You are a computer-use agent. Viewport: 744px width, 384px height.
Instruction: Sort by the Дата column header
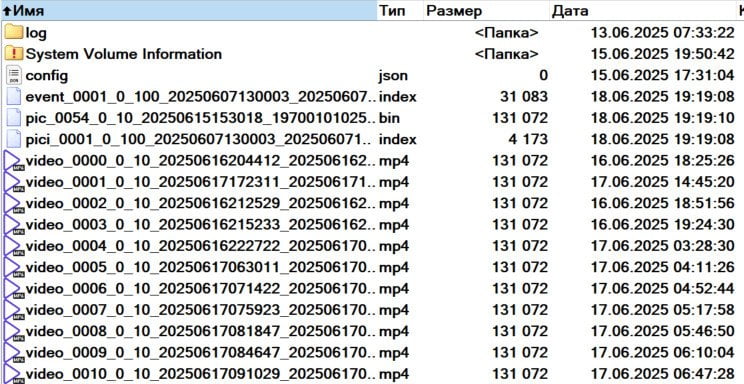pyautogui.click(x=643, y=10)
